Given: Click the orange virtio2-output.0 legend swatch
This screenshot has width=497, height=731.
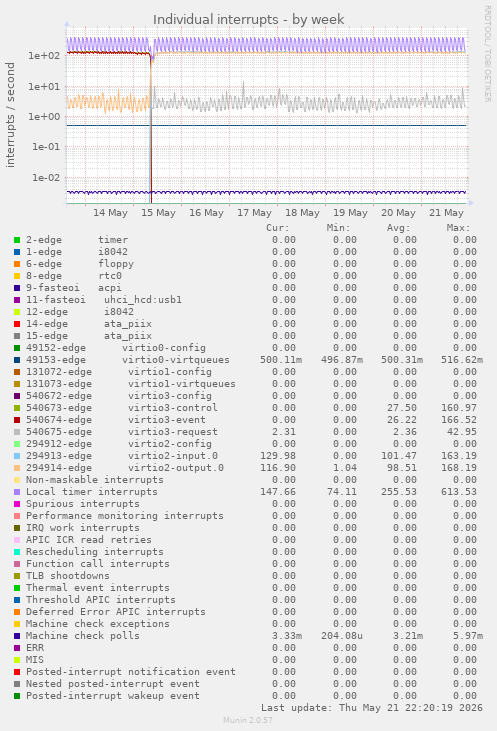Looking at the screenshot, I should click(17, 468).
